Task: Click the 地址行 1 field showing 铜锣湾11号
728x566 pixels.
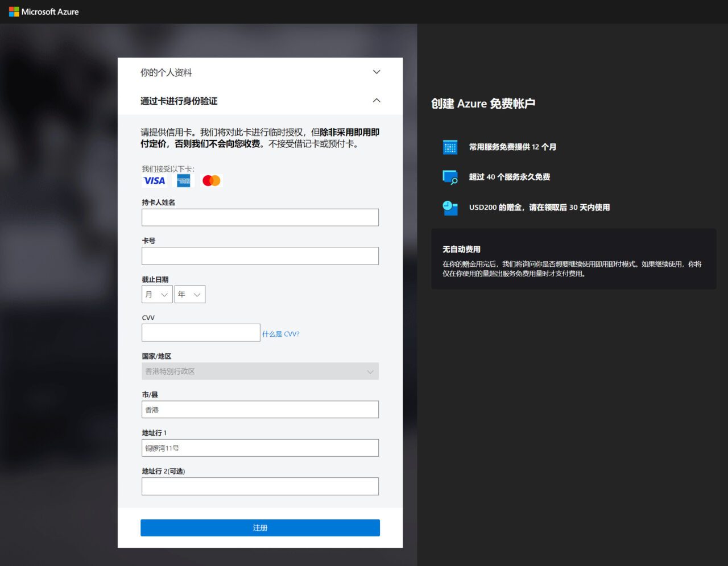Action: point(259,448)
